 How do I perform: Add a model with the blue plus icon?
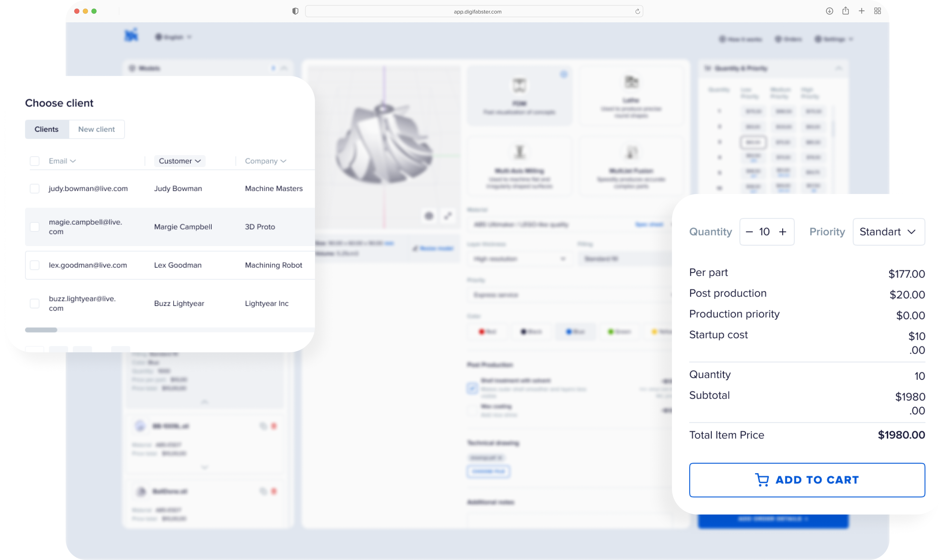point(273,68)
